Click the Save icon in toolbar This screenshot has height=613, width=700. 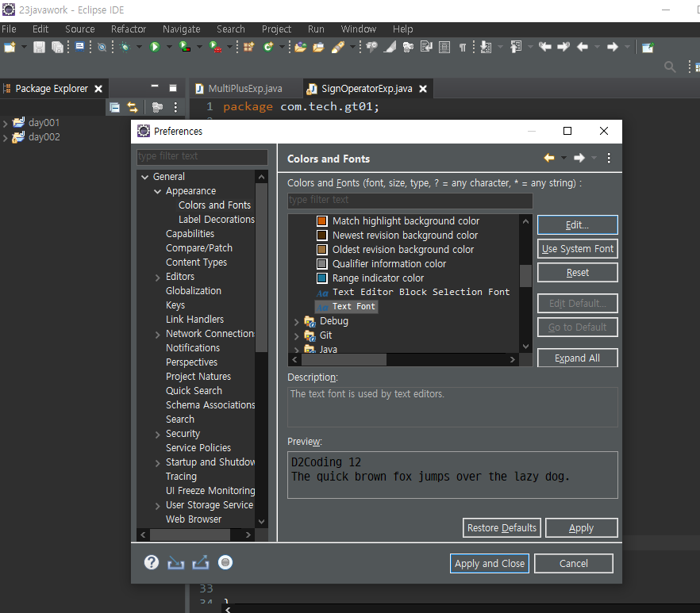click(x=40, y=47)
